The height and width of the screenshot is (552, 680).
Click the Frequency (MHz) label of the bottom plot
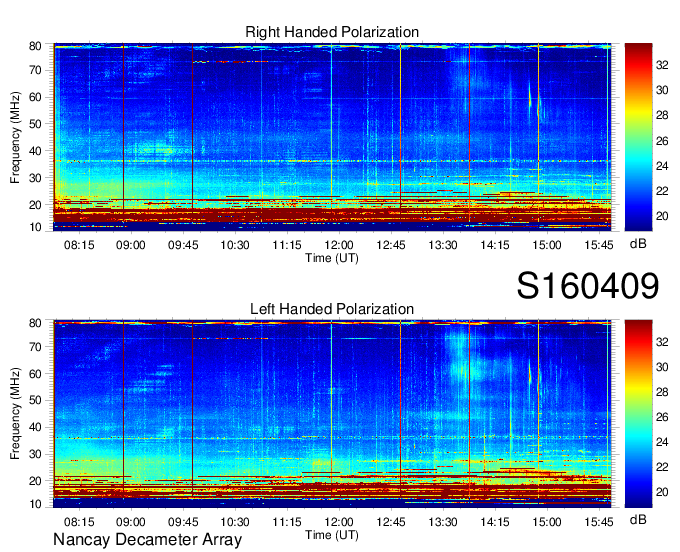coord(15,414)
